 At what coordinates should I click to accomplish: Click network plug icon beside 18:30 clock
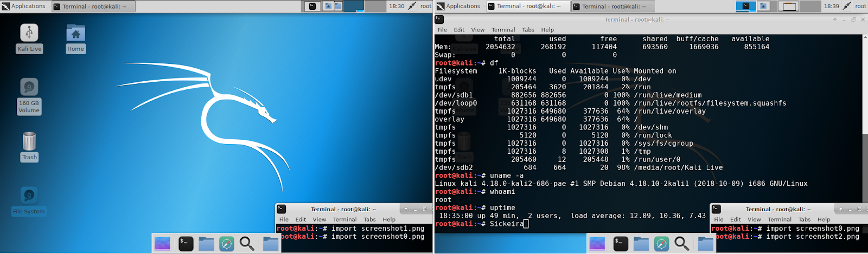tap(412, 6)
